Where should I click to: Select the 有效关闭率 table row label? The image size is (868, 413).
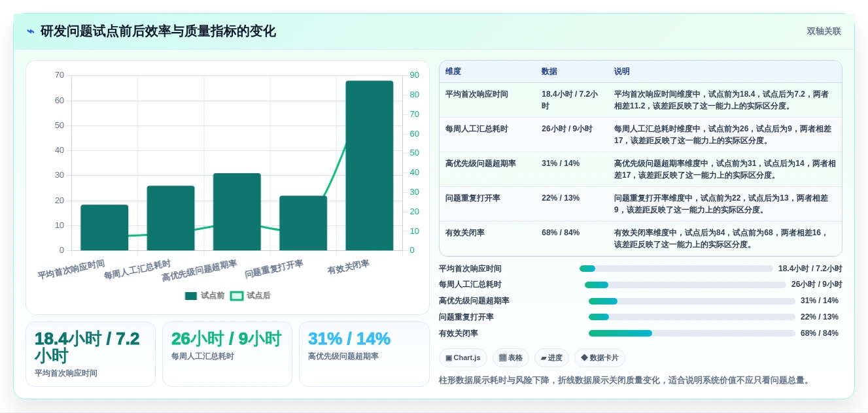point(465,233)
